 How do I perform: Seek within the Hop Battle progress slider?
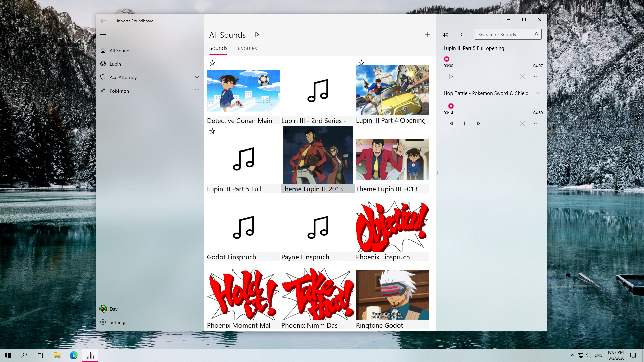493,106
